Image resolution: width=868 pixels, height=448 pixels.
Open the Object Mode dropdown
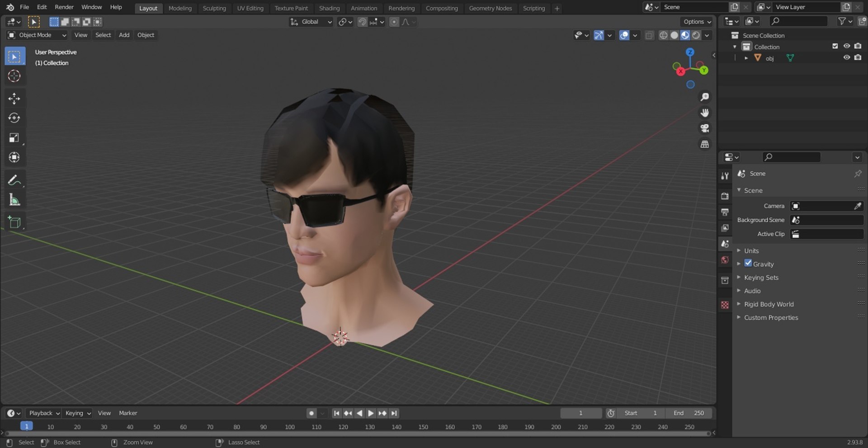click(x=37, y=35)
